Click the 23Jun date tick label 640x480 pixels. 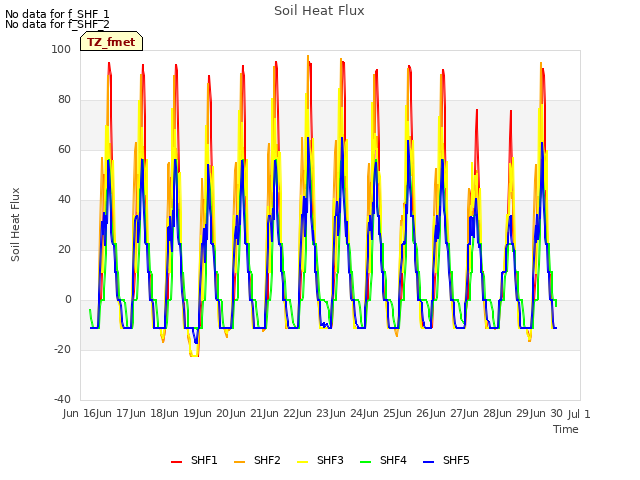tap(331, 413)
